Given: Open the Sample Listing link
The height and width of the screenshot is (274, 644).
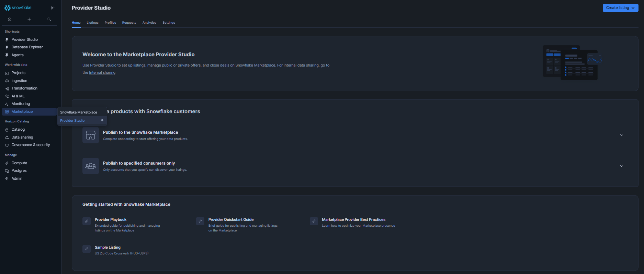Looking at the screenshot, I should [x=108, y=247].
